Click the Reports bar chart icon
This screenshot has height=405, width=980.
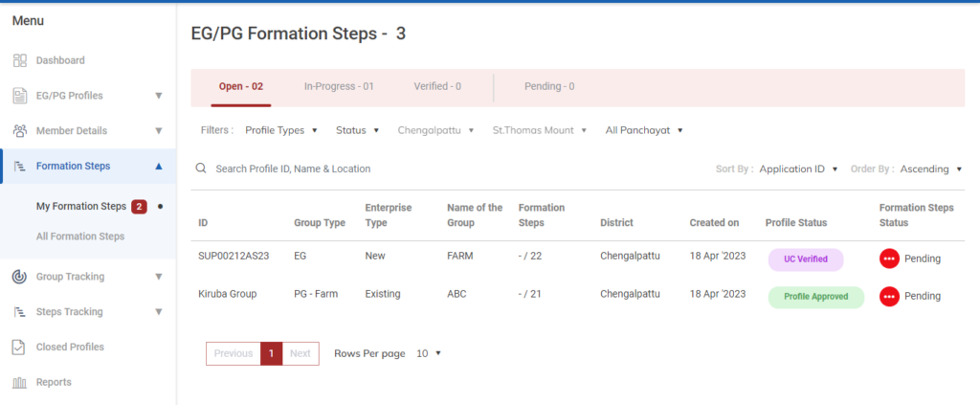pyautogui.click(x=19, y=382)
